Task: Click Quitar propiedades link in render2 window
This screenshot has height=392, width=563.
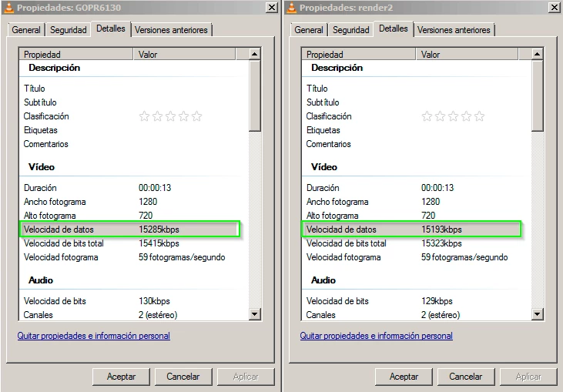Action: pyautogui.click(x=377, y=336)
